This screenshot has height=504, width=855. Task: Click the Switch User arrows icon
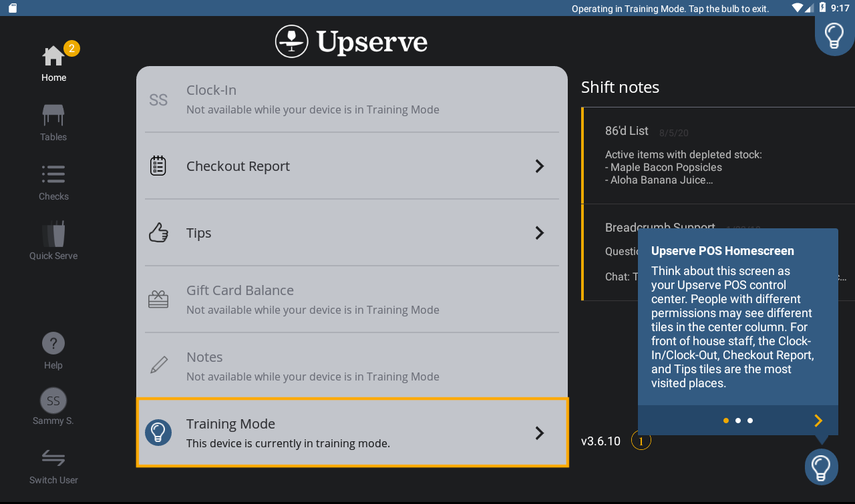(53, 459)
